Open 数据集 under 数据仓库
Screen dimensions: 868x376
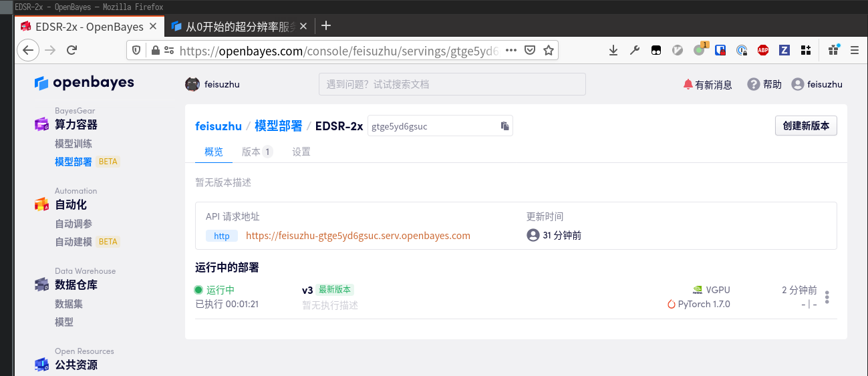69,304
